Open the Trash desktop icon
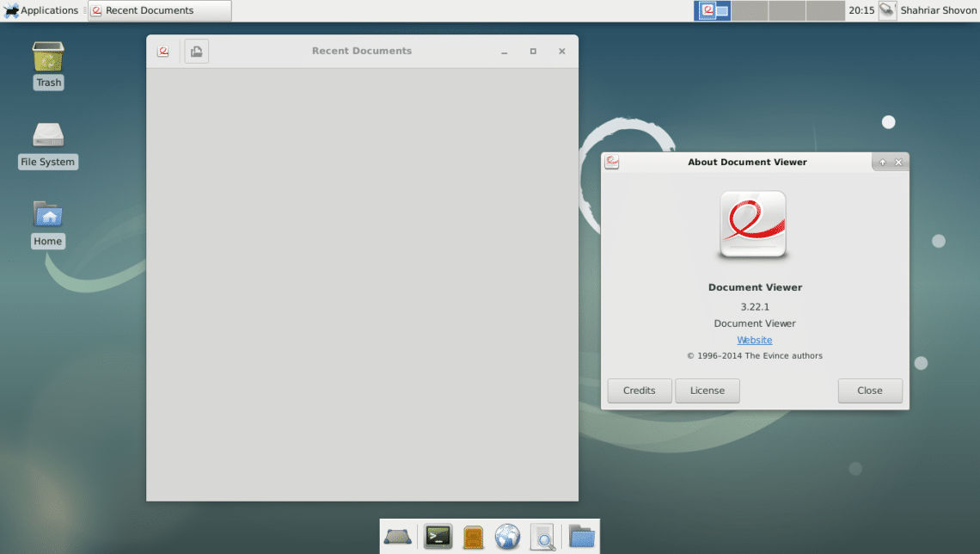 click(x=48, y=65)
